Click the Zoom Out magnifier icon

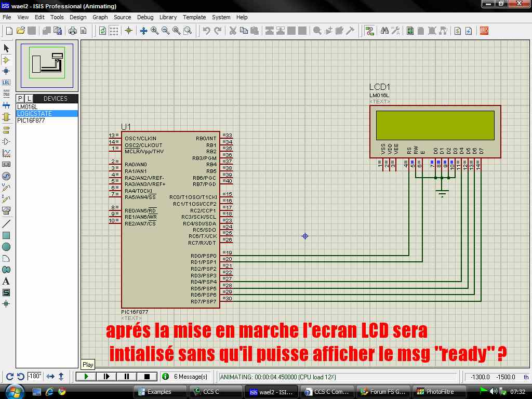click(166, 31)
